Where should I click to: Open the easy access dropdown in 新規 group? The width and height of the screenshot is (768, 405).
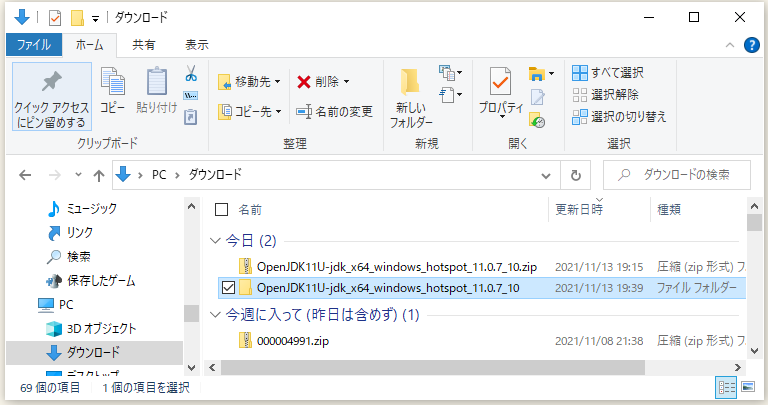coord(451,95)
